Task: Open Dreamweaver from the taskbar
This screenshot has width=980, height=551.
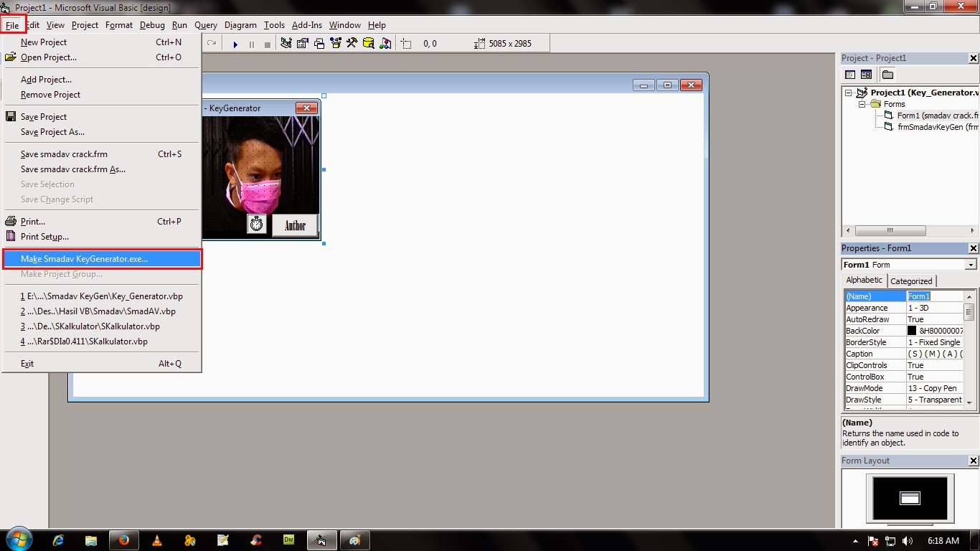Action: [x=289, y=540]
